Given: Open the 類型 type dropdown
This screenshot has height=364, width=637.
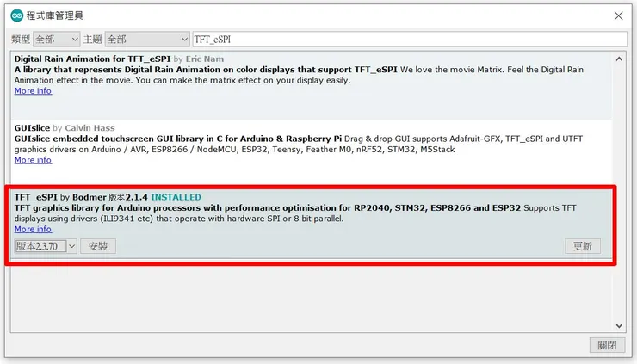Looking at the screenshot, I should (57, 40).
